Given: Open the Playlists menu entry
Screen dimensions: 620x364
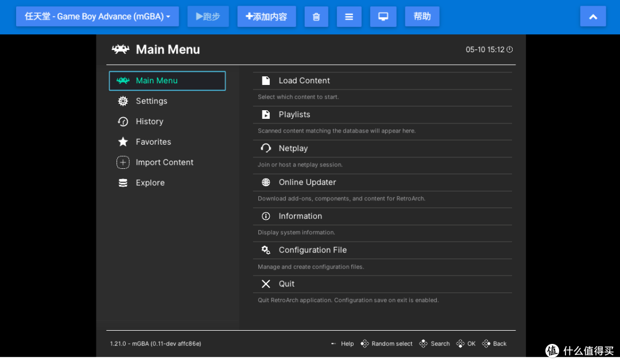Looking at the screenshot, I should 382,115.
